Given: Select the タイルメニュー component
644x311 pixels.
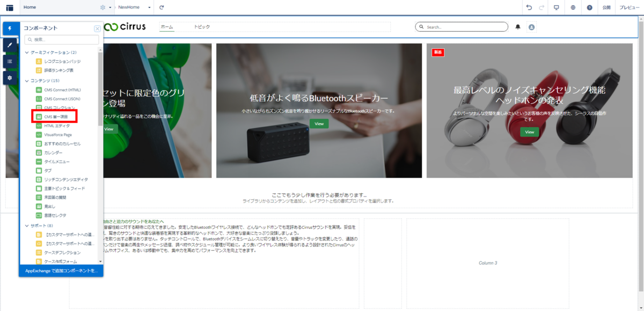Looking at the screenshot, I should pyautogui.click(x=53, y=162).
